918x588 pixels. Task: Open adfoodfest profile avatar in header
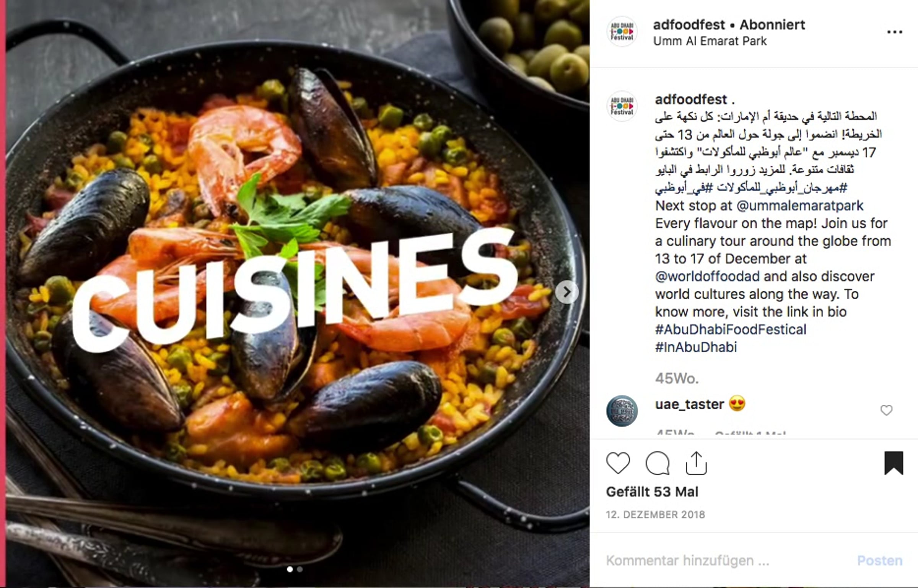[622, 31]
